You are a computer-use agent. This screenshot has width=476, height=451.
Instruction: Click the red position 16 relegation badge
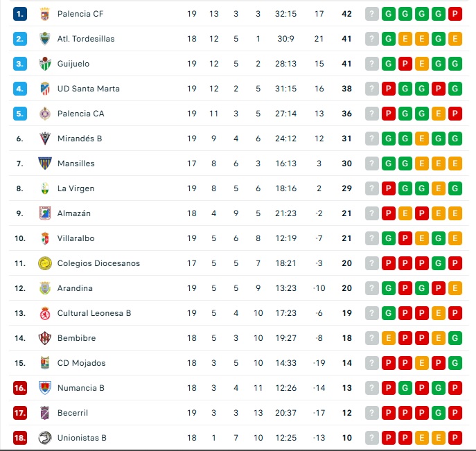click(20, 388)
